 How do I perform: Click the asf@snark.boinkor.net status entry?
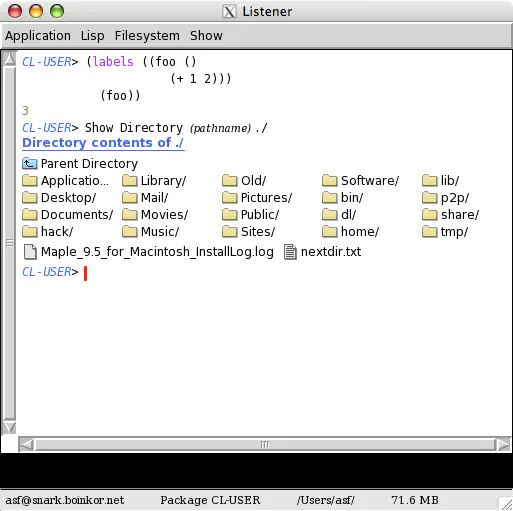pyautogui.click(x=65, y=500)
